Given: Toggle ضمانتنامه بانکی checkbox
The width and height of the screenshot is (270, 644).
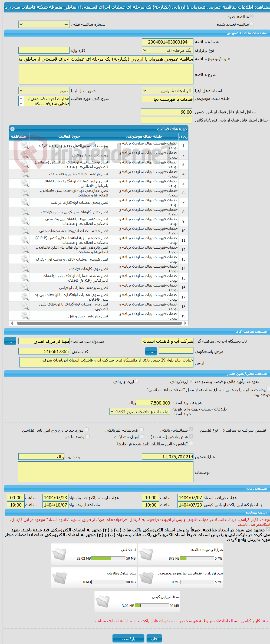Looking at the screenshot, I should pos(191,429).
